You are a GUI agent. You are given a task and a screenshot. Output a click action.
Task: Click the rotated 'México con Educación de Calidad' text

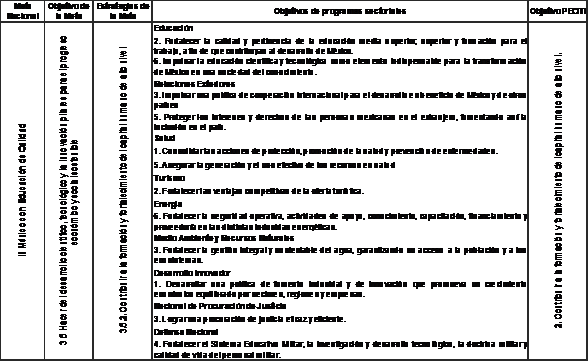[23, 190]
